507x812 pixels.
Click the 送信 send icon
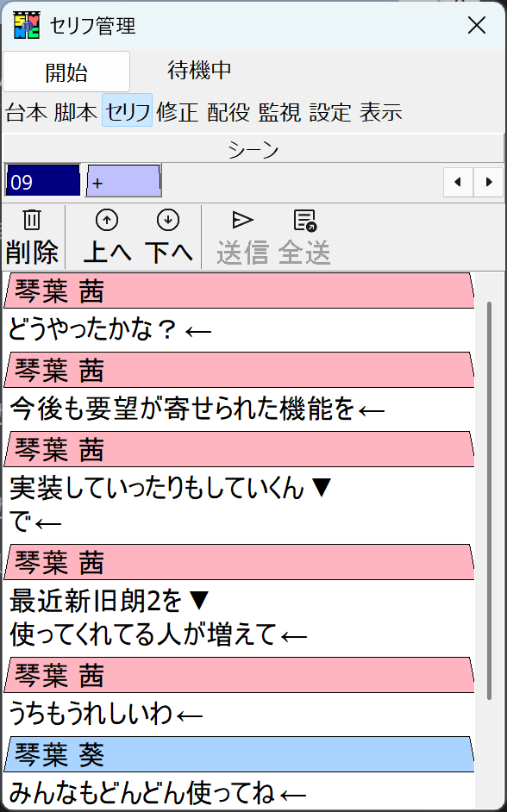coord(242,220)
